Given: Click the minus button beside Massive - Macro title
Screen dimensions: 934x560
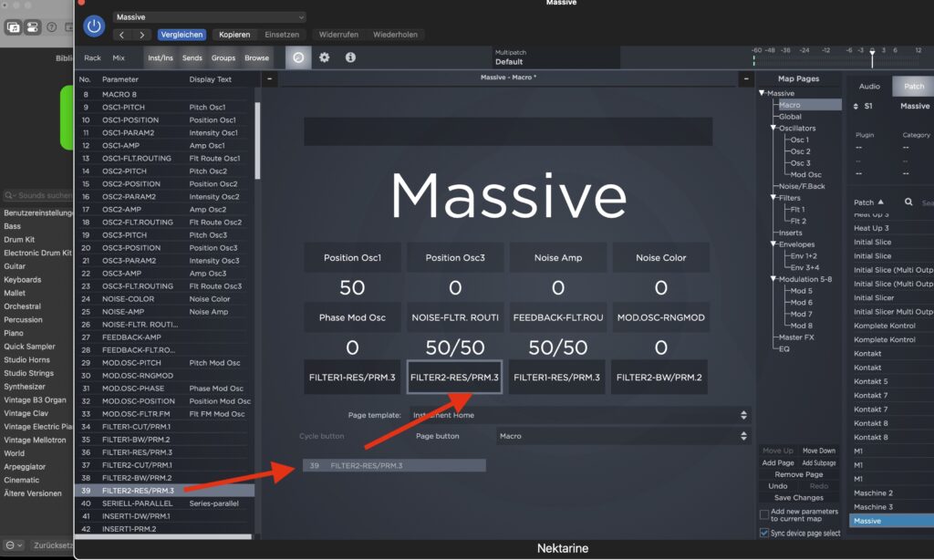Looking at the screenshot, I should coord(746,78).
